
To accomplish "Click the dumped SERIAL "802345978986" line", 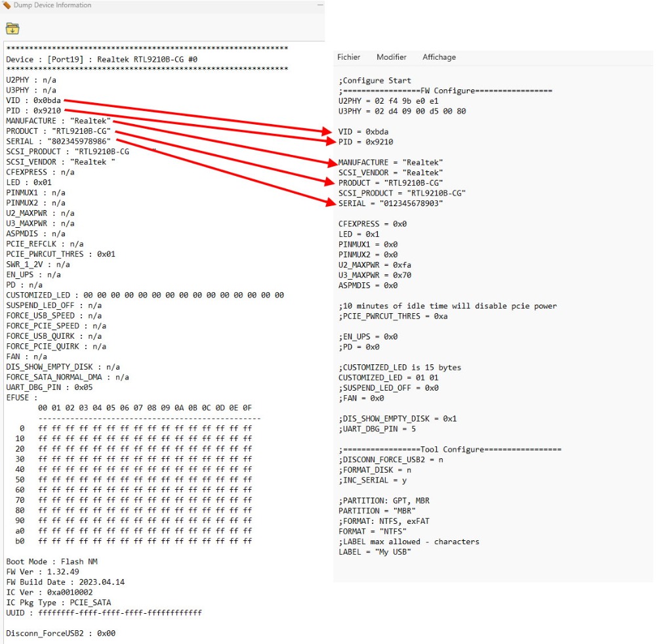I will [58, 141].
